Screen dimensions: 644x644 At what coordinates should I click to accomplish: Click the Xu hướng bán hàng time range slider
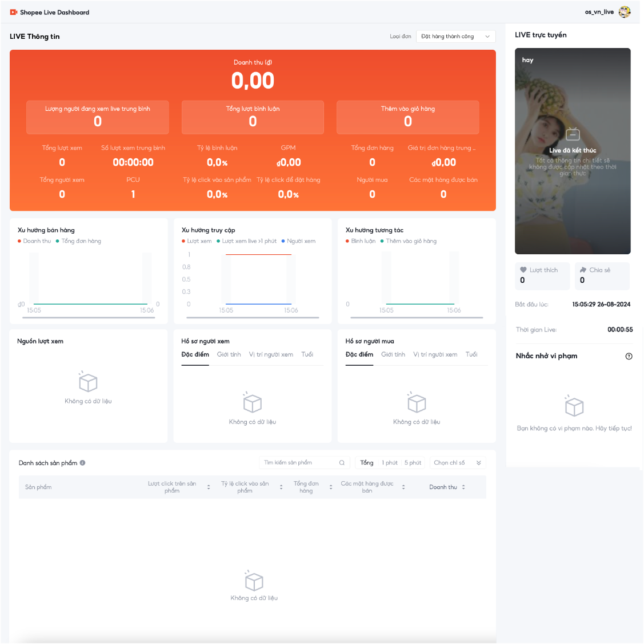[x=89, y=318]
